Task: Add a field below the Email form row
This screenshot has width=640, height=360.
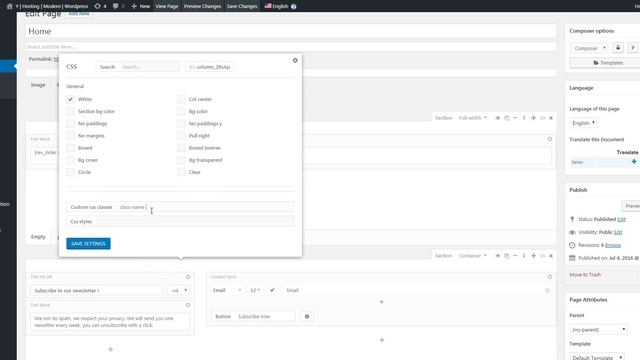Action: pyautogui.click(x=382, y=302)
